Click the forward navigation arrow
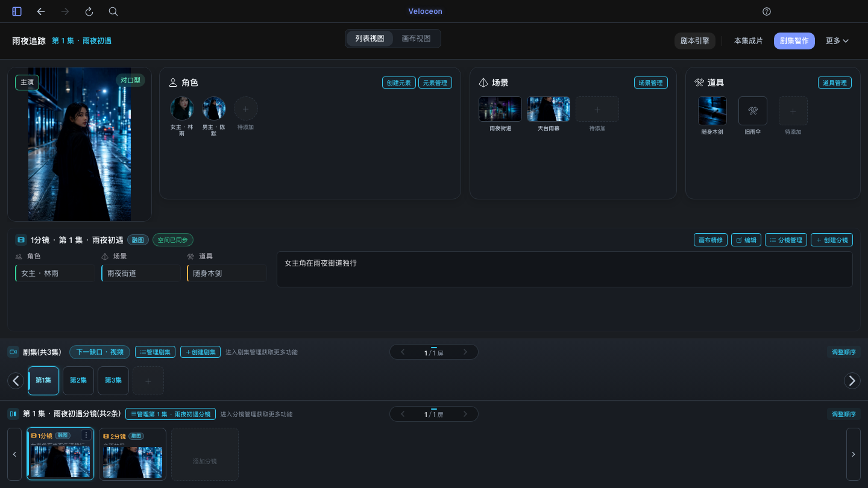The image size is (868, 488). tap(65, 11)
